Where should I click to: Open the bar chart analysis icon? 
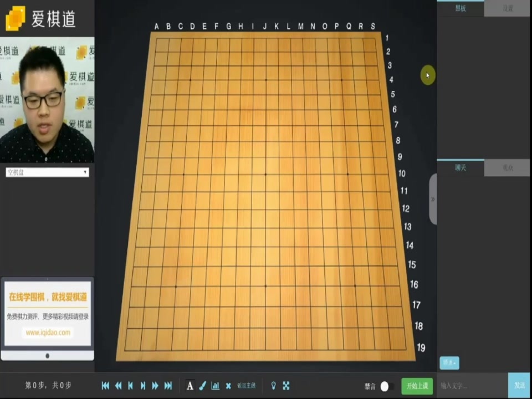pyautogui.click(x=215, y=386)
